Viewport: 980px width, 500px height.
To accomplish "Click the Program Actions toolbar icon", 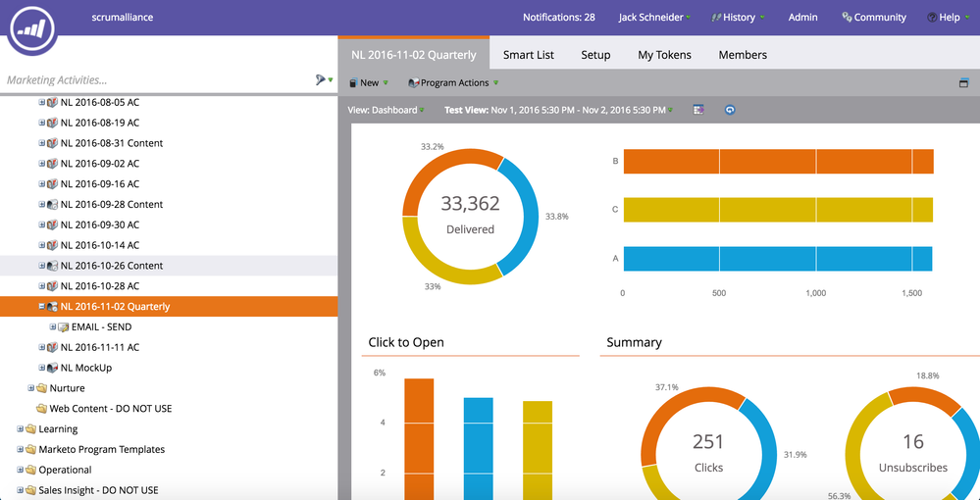I will (413, 83).
